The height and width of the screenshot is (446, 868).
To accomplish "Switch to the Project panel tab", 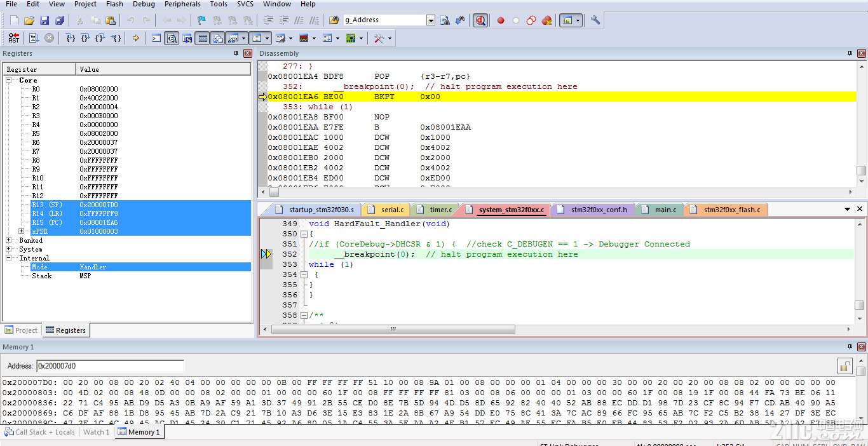I will 21,330.
